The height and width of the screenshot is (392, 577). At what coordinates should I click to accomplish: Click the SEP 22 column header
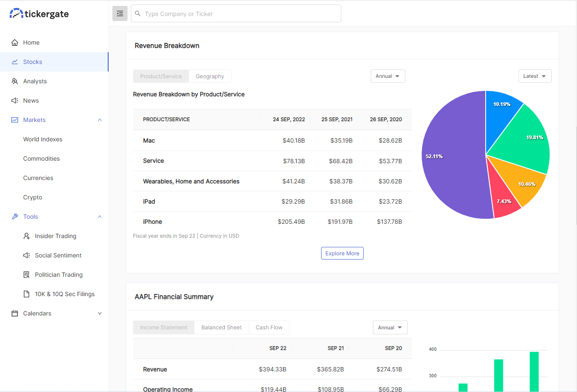pos(278,348)
